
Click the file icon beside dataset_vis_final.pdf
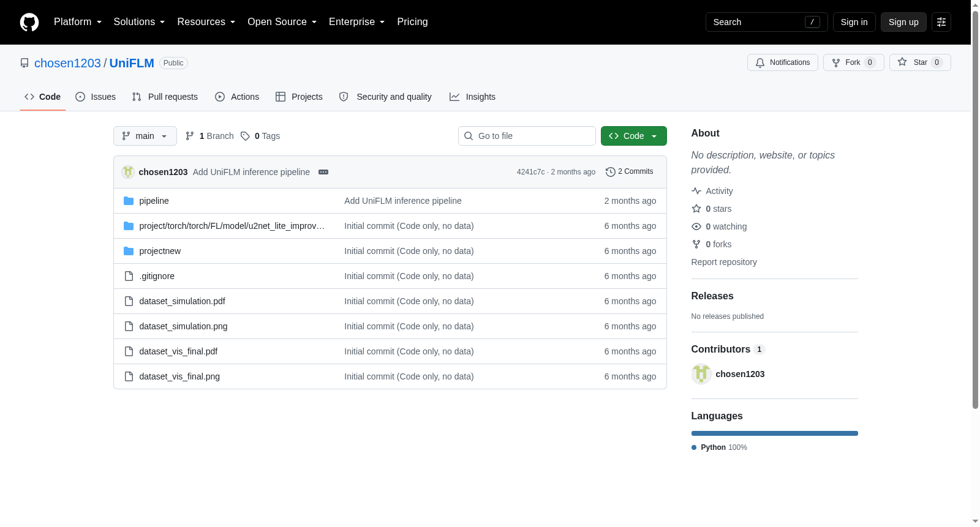click(129, 351)
